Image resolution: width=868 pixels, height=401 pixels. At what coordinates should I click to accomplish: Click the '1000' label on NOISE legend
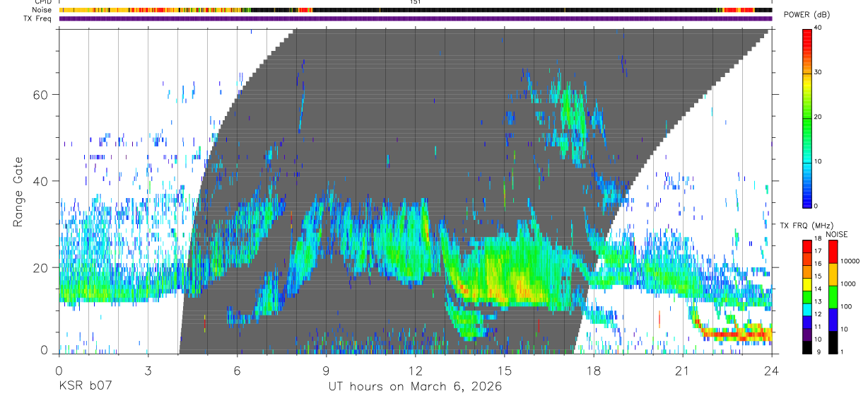pyautogui.click(x=848, y=284)
